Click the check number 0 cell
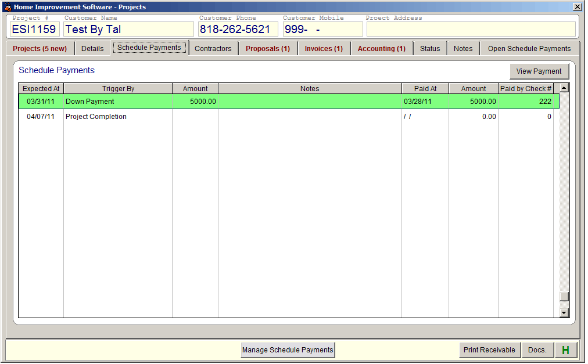Image resolution: width=588 pixels, height=364 pixels. [x=526, y=117]
